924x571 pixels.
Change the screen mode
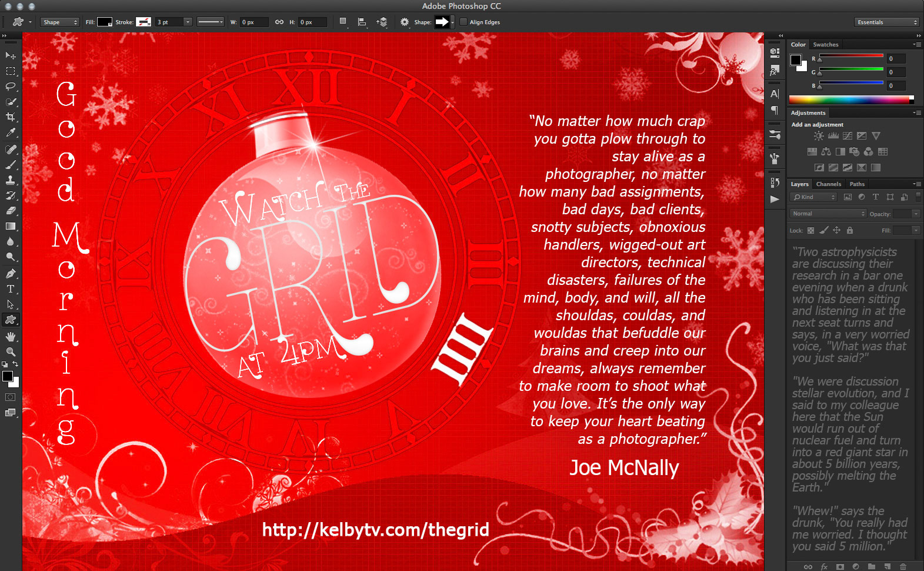point(11,413)
